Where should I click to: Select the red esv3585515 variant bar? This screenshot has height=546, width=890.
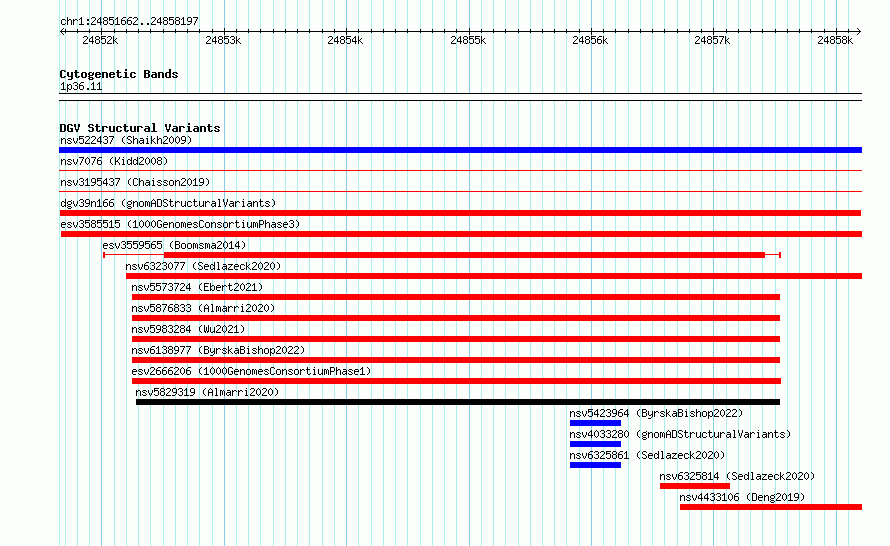click(x=461, y=234)
